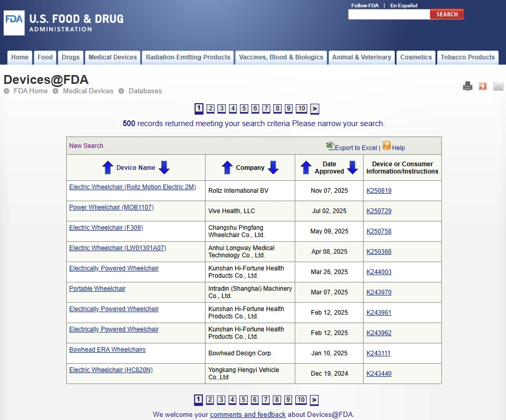This screenshot has width=506, height=420.
Task: Open Portable Wheelchair record
Action: (97, 289)
